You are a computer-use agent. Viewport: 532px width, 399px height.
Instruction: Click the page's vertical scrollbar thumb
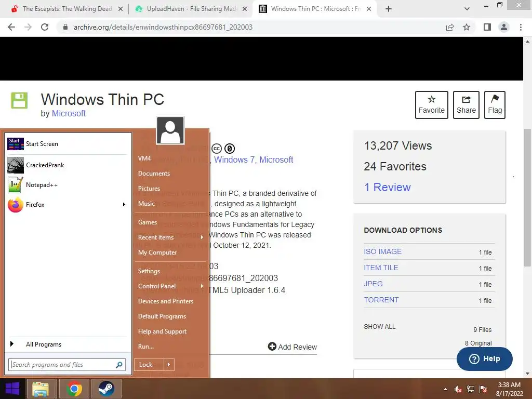(x=527, y=198)
